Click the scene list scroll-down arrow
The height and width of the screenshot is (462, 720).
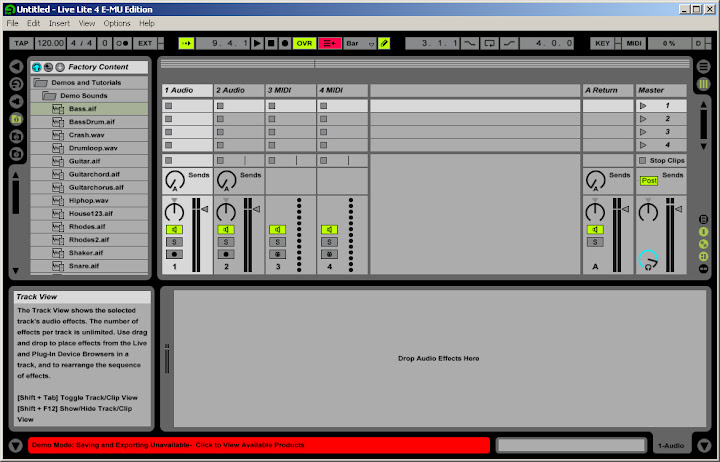click(703, 146)
